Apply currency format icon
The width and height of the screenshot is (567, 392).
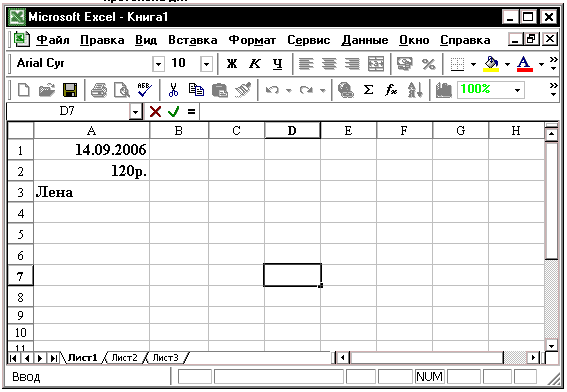click(x=405, y=64)
